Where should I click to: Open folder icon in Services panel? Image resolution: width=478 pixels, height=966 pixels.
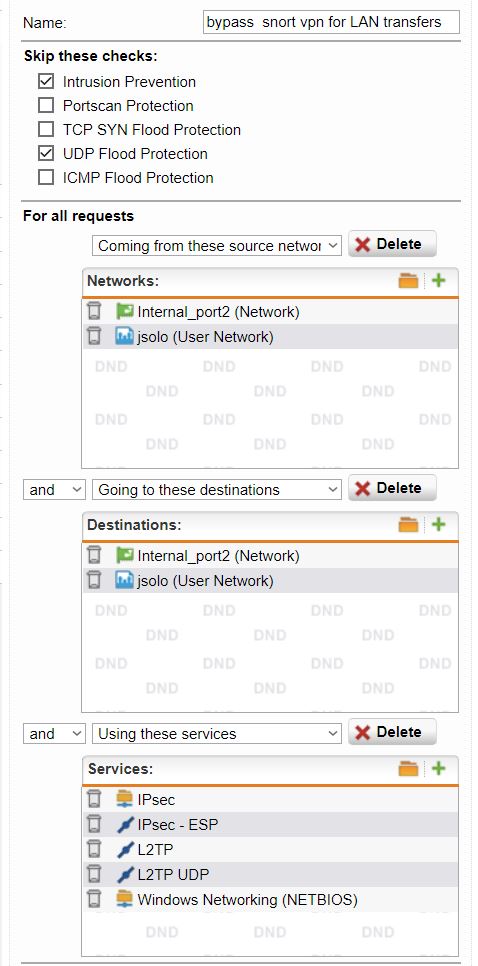[x=408, y=769]
